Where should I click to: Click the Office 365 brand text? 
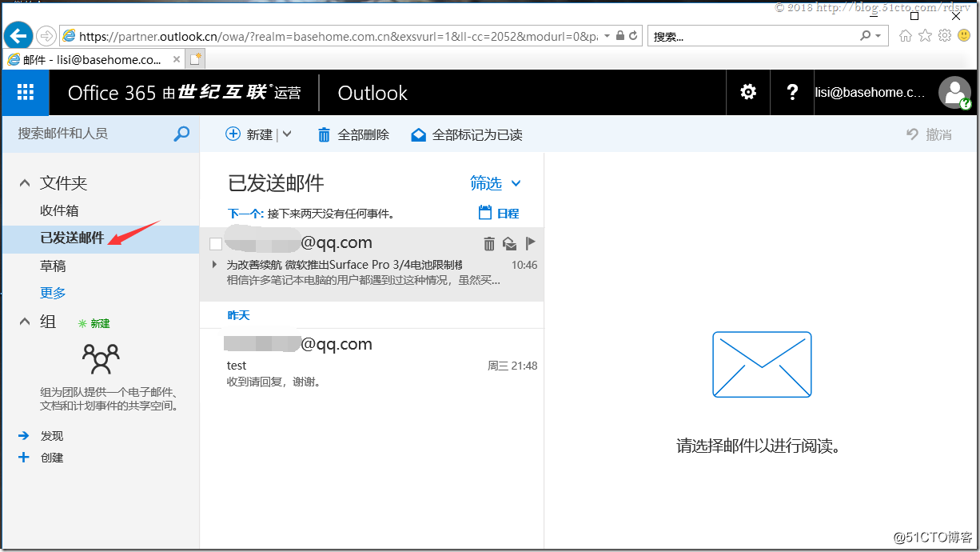[111, 93]
